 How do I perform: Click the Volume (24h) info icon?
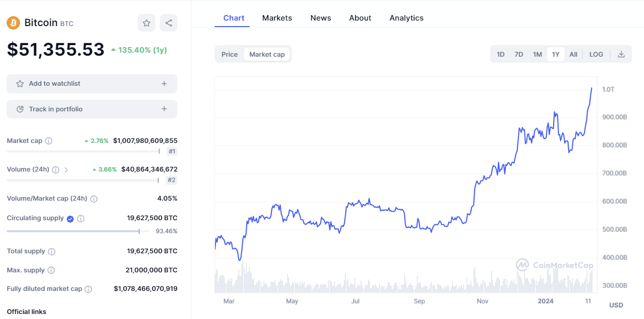tap(56, 170)
